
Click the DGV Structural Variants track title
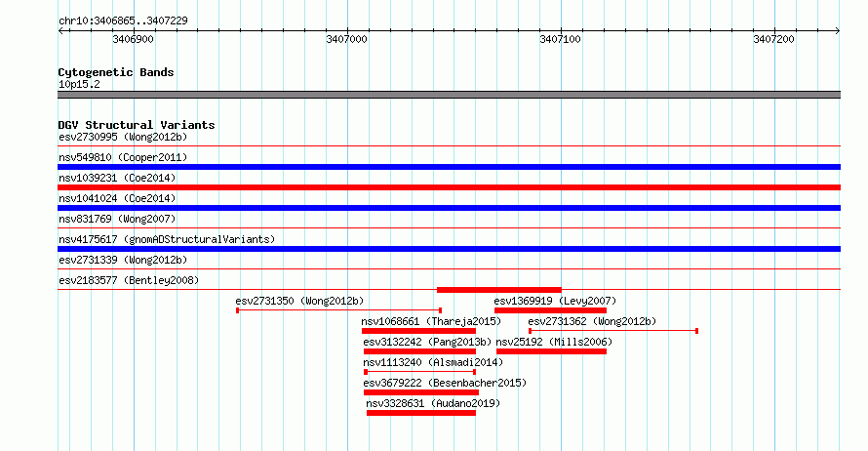tap(137, 125)
